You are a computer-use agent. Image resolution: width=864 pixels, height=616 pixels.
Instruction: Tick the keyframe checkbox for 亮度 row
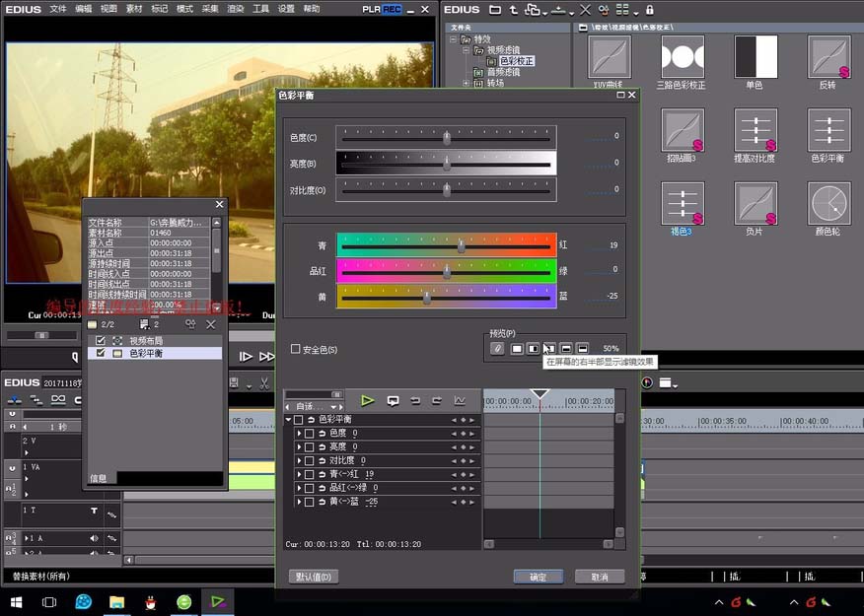coord(309,447)
